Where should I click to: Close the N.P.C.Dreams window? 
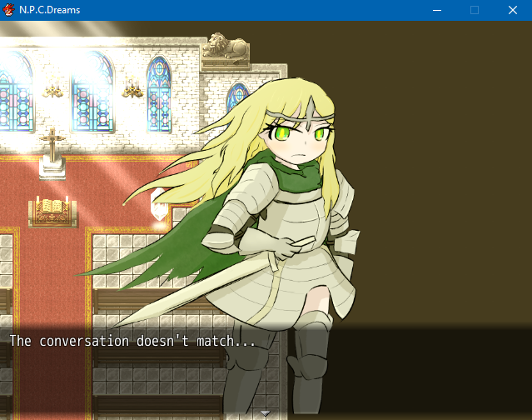513,10
